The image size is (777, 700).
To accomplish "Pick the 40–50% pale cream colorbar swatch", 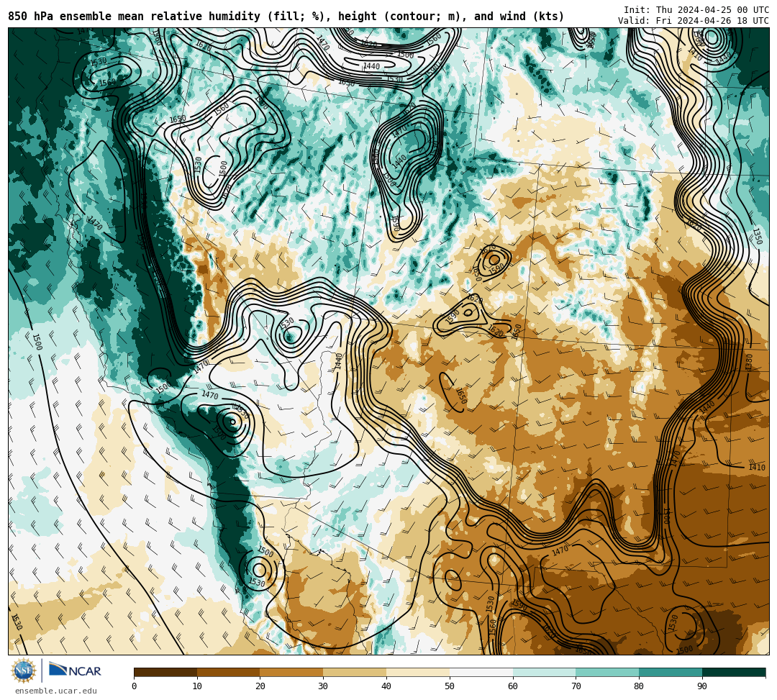I will click(x=418, y=672).
